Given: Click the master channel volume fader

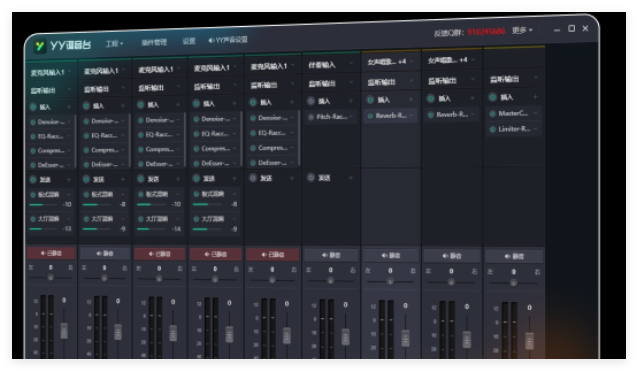Looking at the screenshot, I should tap(529, 340).
